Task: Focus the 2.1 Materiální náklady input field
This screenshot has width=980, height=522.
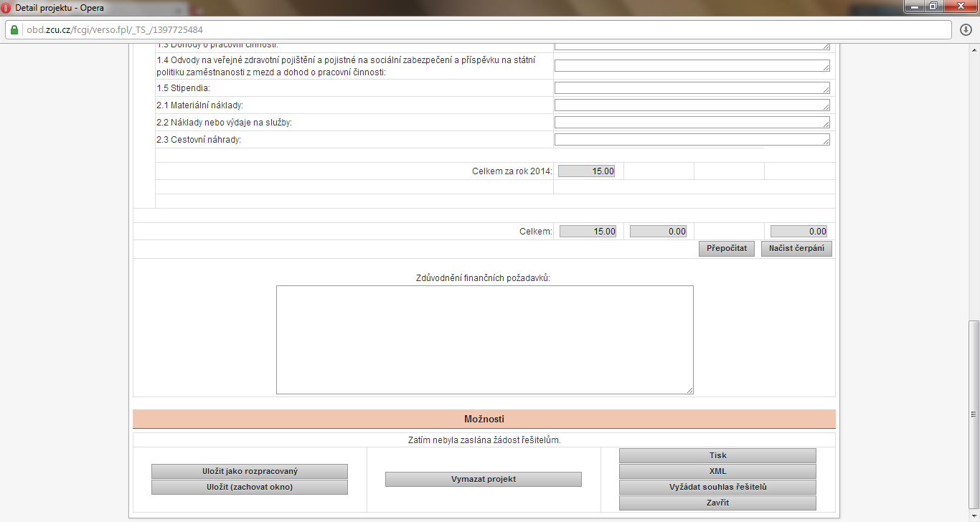Action: click(x=692, y=105)
